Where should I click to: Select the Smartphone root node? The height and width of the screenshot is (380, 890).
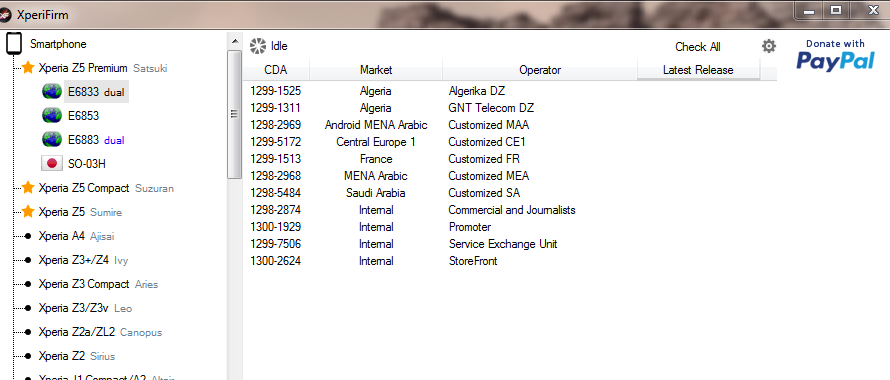(x=58, y=44)
